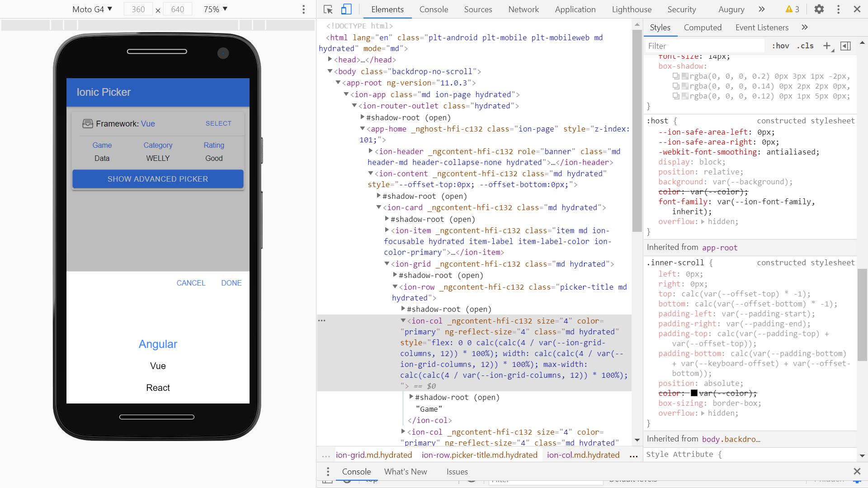Viewport: 868px width, 488px height.
Task: Open the Sources tab
Action: (478, 9)
